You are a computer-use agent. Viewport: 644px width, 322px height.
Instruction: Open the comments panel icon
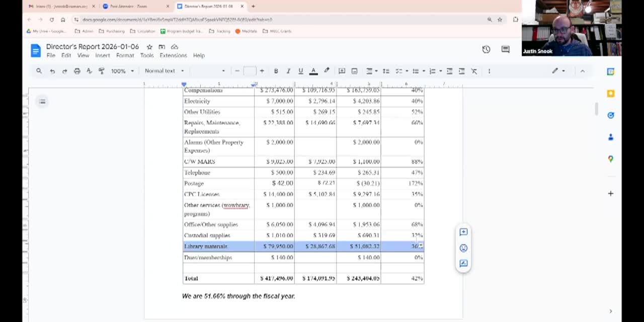[x=505, y=49]
